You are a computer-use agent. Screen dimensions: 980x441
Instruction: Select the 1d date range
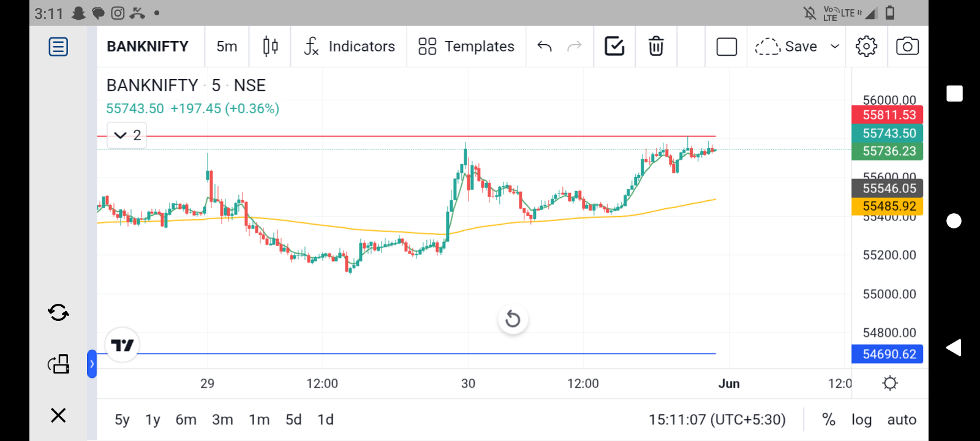tap(325, 420)
